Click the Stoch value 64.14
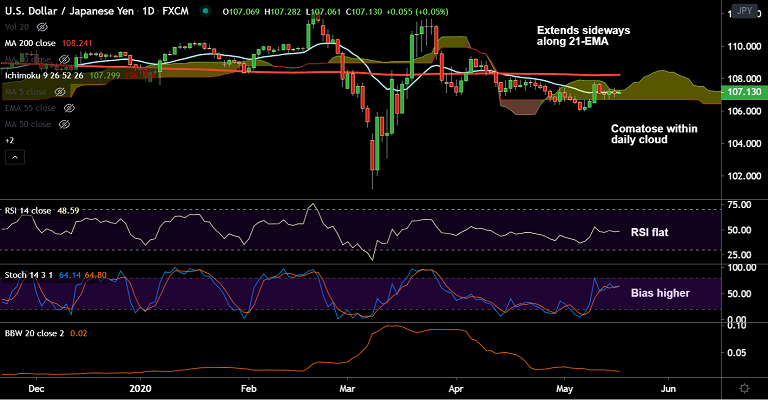This screenshot has height=400, width=768. click(x=70, y=275)
